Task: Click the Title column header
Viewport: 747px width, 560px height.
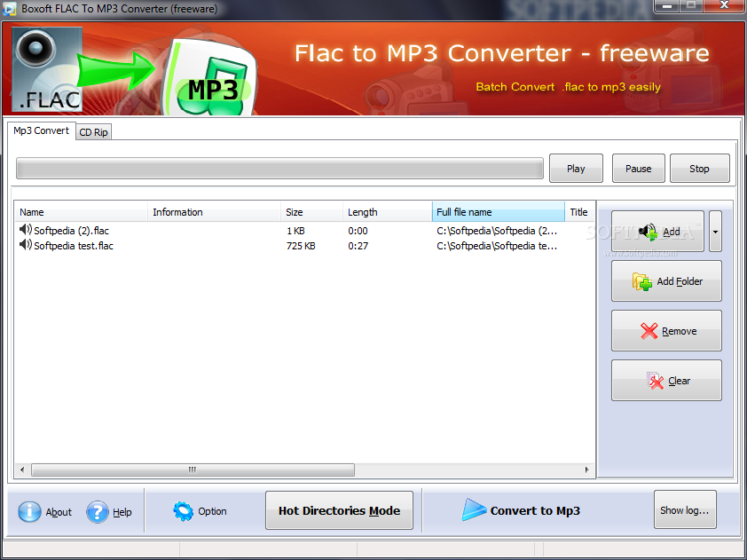Action: (x=580, y=212)
